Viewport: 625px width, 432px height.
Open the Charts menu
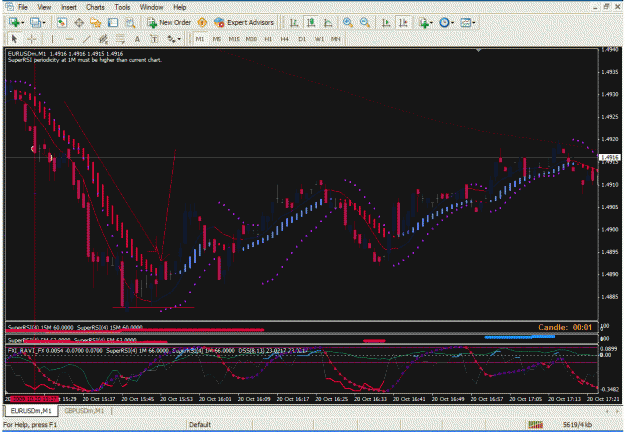pyautogui.click(x=95, y=7)
